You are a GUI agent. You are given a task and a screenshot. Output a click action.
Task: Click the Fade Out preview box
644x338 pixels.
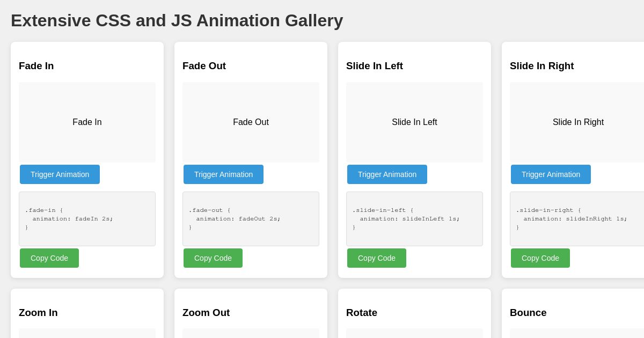tap(251, 122)
